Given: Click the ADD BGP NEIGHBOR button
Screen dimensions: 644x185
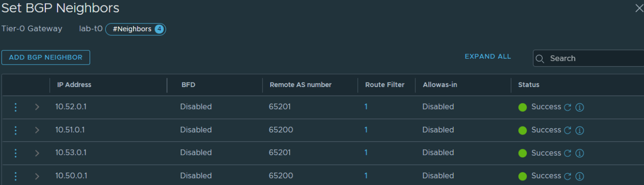Looking at the screenshot, I should pyautogui.click(x=46, y=57).
